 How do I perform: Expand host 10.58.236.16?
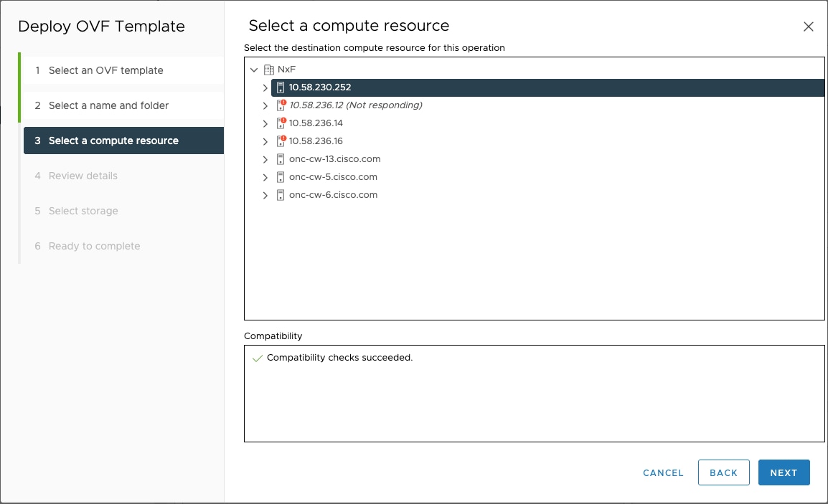coord(265,141)
